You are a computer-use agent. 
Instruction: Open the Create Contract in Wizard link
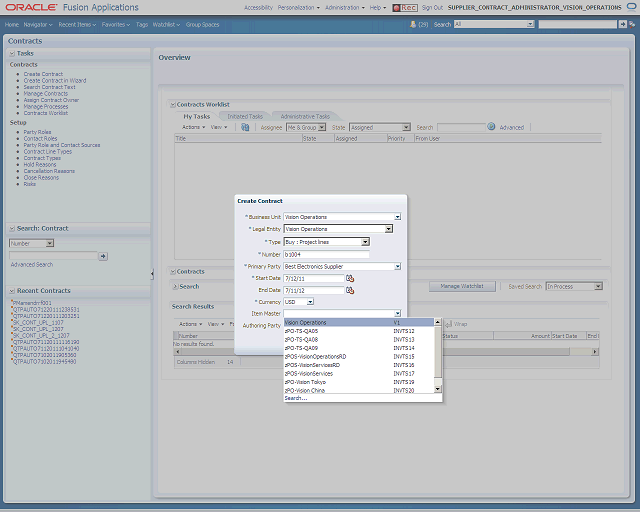click(x=55, y=81)
